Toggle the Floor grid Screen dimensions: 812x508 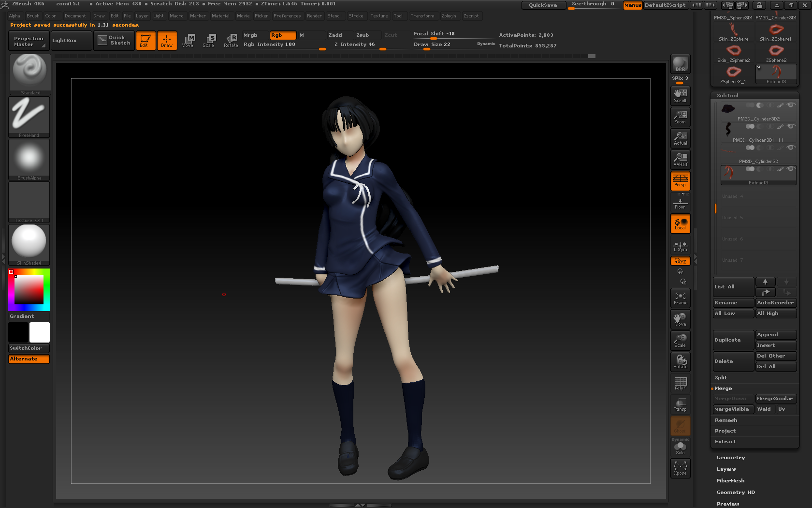click(x=680, y=203)
